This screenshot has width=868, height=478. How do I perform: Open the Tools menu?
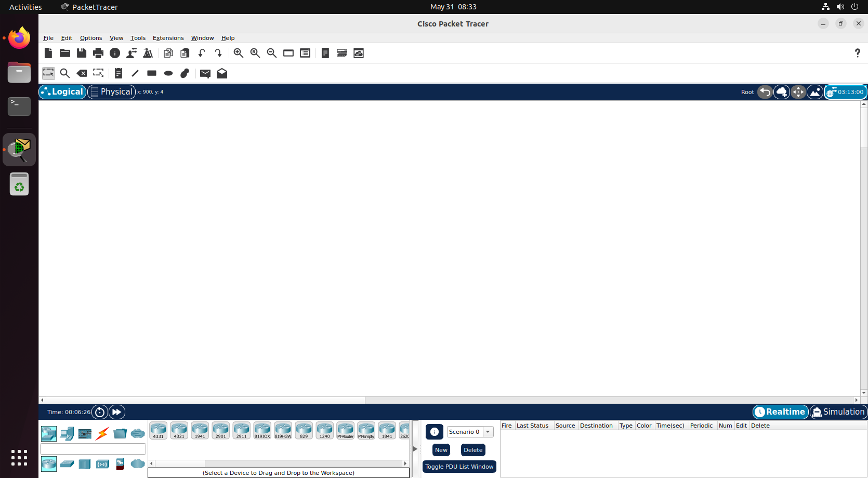[x=138, y=38]
